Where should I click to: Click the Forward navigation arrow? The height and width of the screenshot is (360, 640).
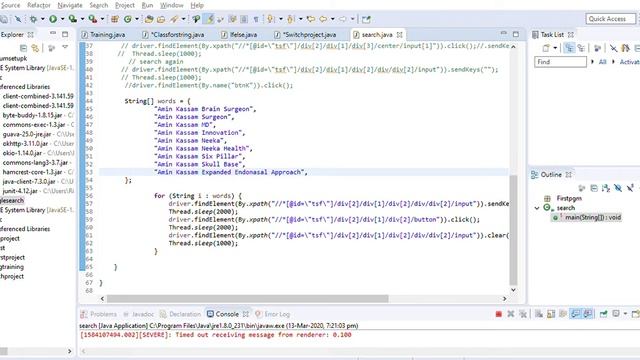coord(343,19)
